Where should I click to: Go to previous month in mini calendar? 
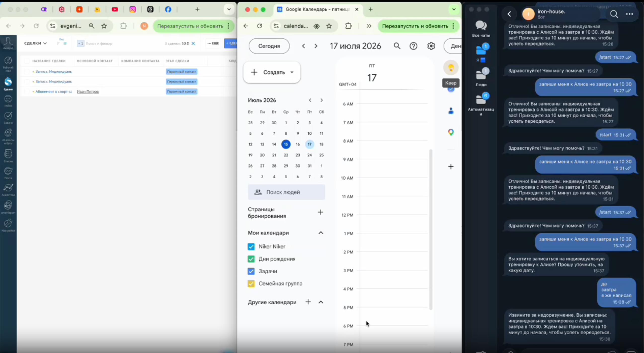pos(310,100)
